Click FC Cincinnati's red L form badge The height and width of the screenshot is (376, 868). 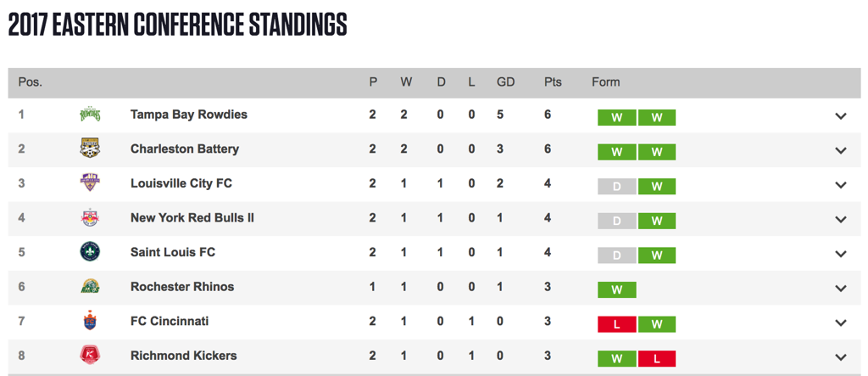click(617, 324)
